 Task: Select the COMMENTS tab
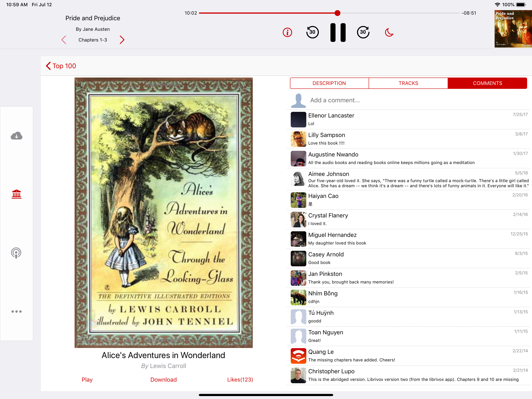tap(487, 83)
